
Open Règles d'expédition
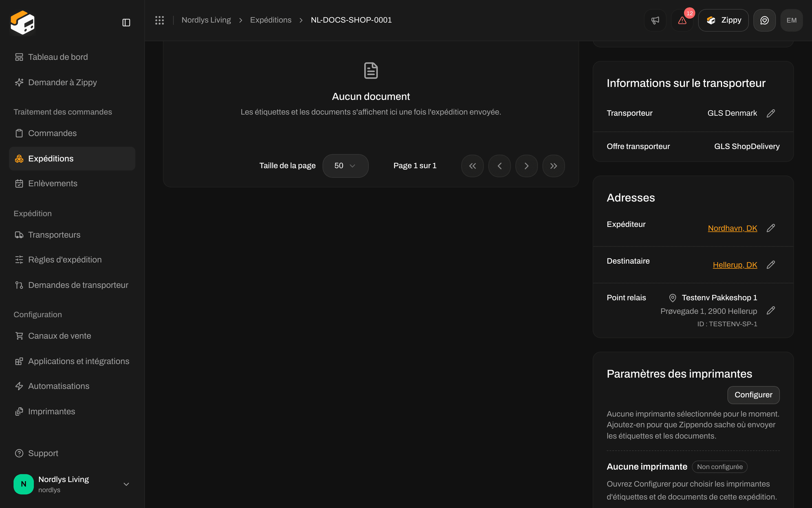pos(72,260)
